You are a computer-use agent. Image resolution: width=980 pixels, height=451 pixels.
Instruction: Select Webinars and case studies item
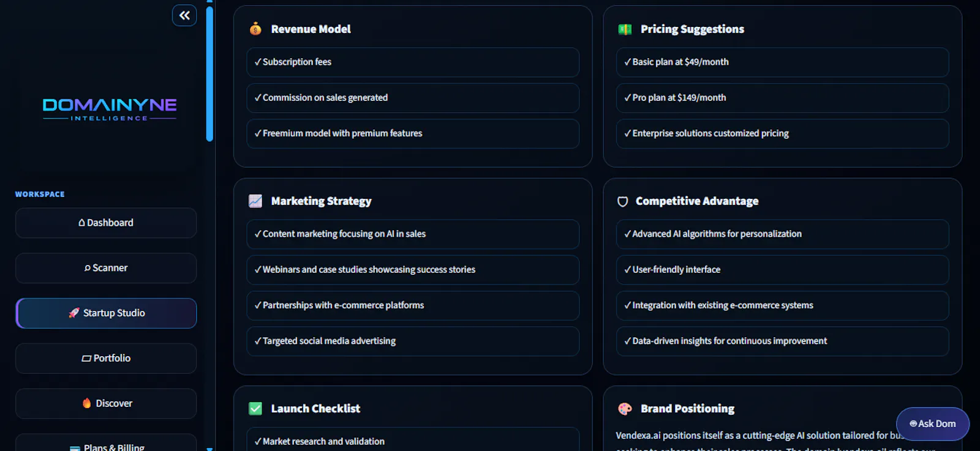point(413,270)
